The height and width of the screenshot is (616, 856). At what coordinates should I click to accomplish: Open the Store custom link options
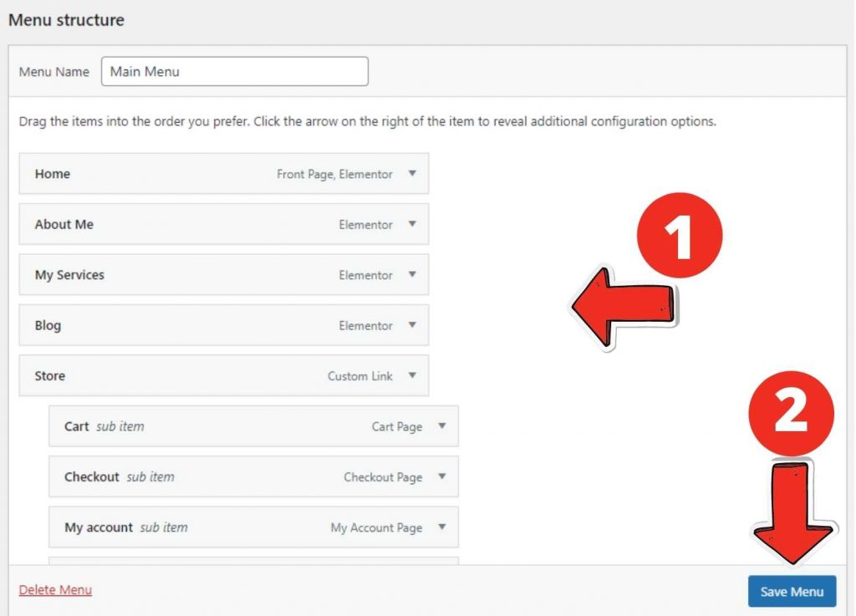pyautogui.click(x=412, y=375)
